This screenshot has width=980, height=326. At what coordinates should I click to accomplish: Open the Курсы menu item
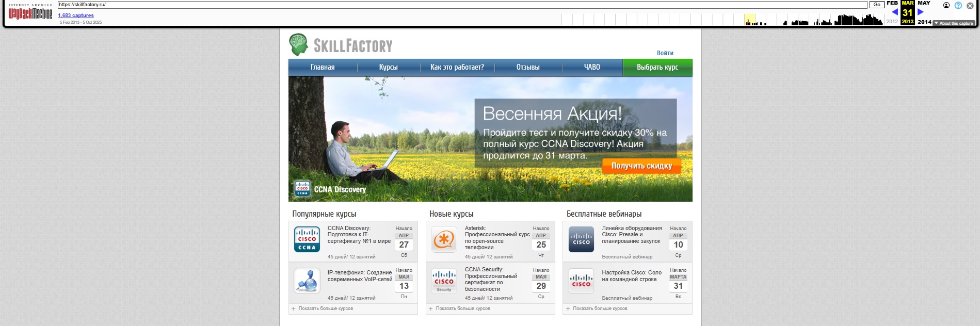(388, 67)
